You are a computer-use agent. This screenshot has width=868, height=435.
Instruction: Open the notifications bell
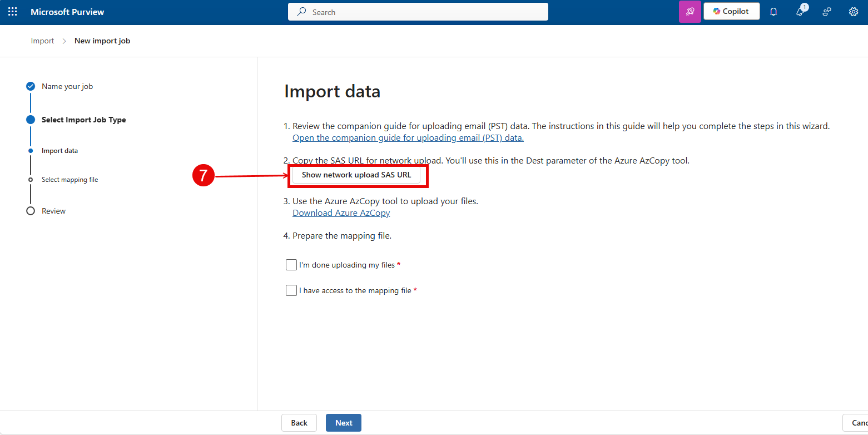(x=773, y=12)
